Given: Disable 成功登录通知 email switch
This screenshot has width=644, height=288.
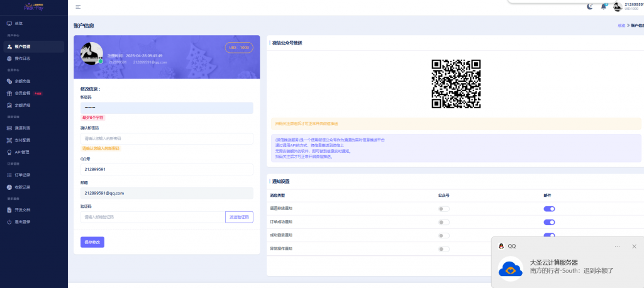Looking at the screenshot, I should click(x=549, y=235).
